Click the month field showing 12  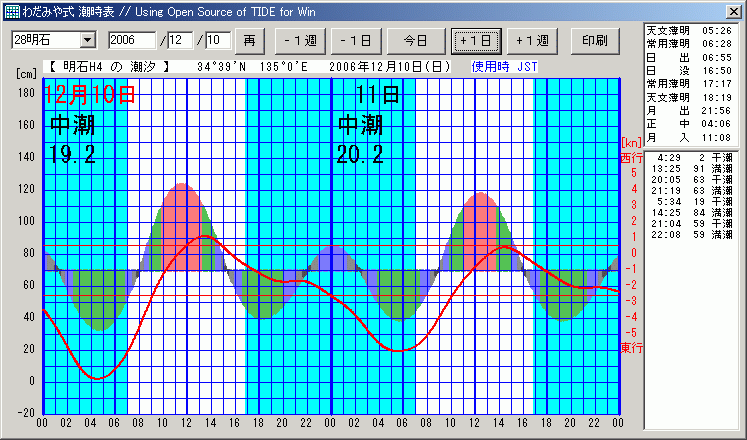point(182,40)
